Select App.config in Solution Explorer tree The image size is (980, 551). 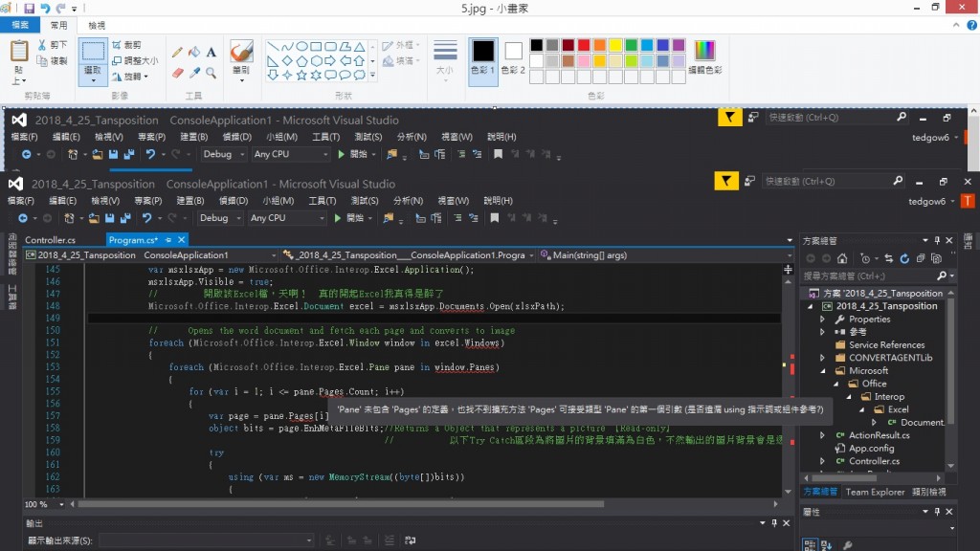pyautogui.click(x=871, y=449)
